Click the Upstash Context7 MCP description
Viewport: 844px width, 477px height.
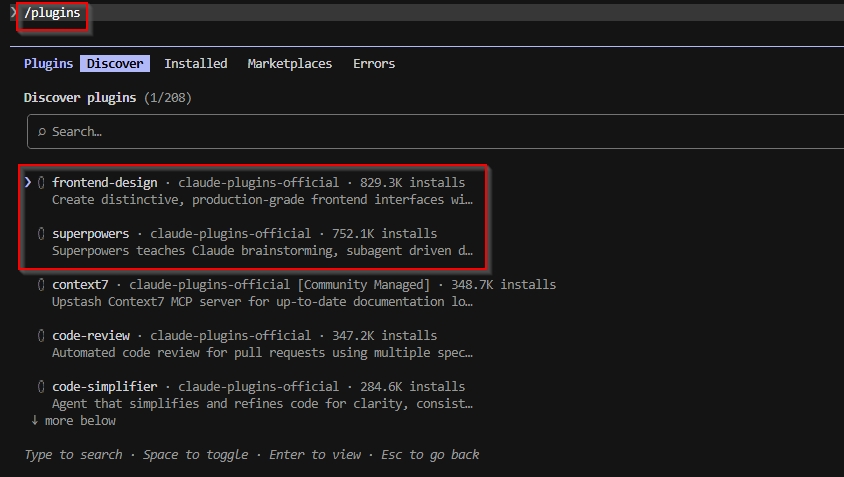[x=262, y=301]
